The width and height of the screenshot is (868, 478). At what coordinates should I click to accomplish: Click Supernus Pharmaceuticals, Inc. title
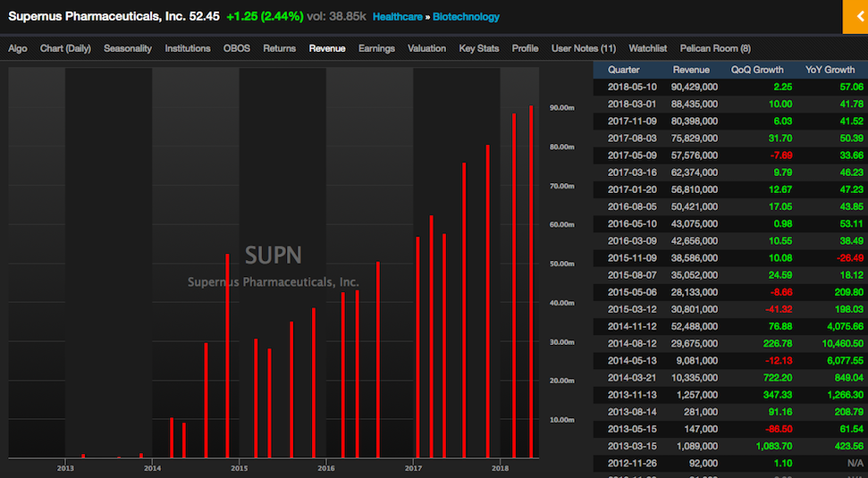click(97, 17)
